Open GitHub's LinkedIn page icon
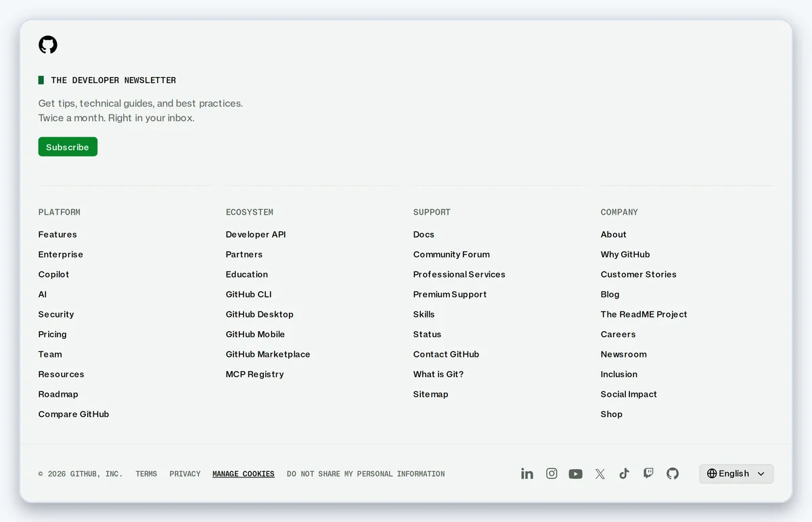Viewport: 812px width, 522px height. [527, 474]
